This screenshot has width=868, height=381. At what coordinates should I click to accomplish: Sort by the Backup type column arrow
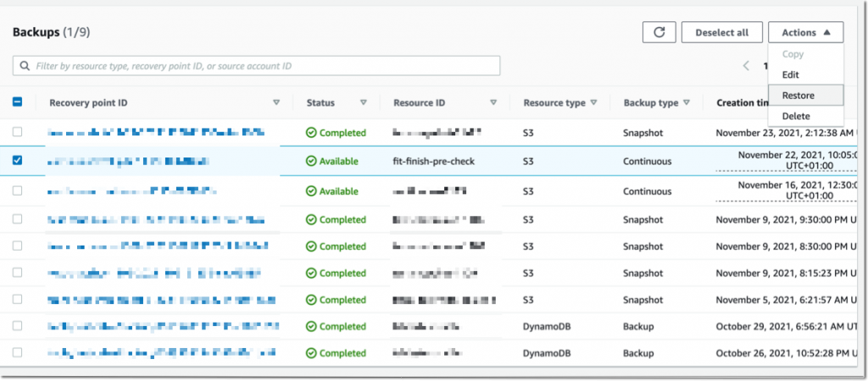(x=687, y=102)
